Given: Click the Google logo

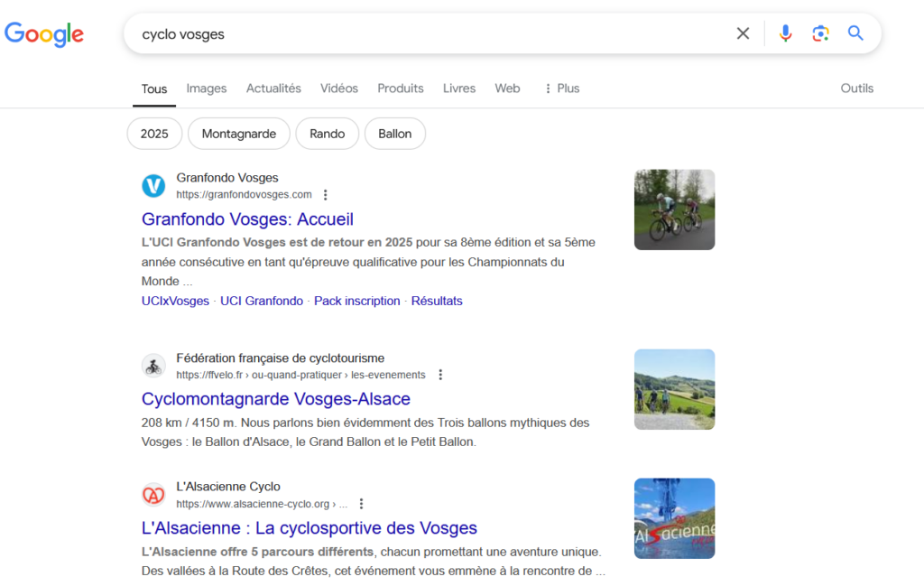Looking at the screenshot, I should (44, 34).
